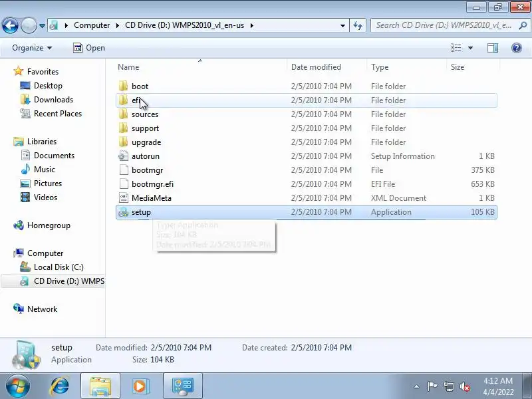
Task: Select Homegroup in the navigation pane
Action: coord(49,225)
